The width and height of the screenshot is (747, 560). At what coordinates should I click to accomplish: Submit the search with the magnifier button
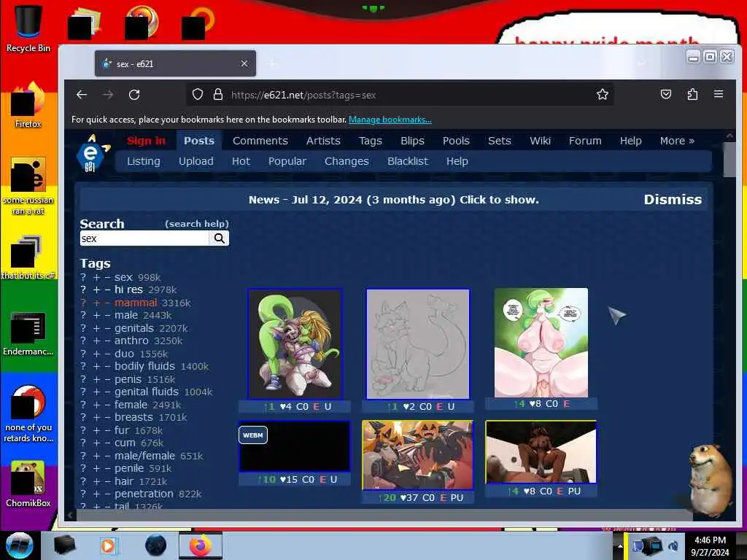(219, 238)
